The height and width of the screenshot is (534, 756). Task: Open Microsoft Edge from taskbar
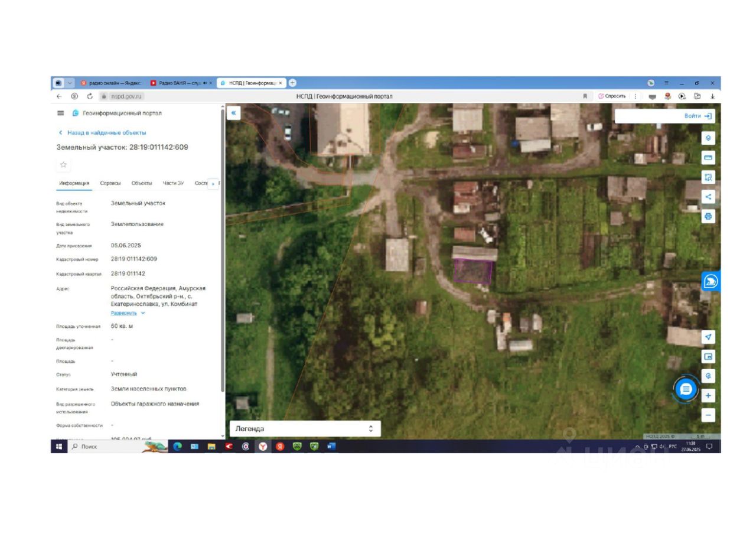tap(177, 447)
